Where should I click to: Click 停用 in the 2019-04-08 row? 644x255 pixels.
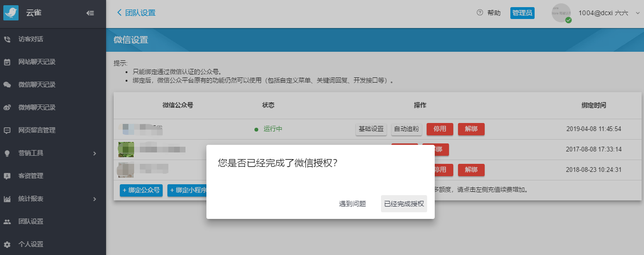point(440,129)
